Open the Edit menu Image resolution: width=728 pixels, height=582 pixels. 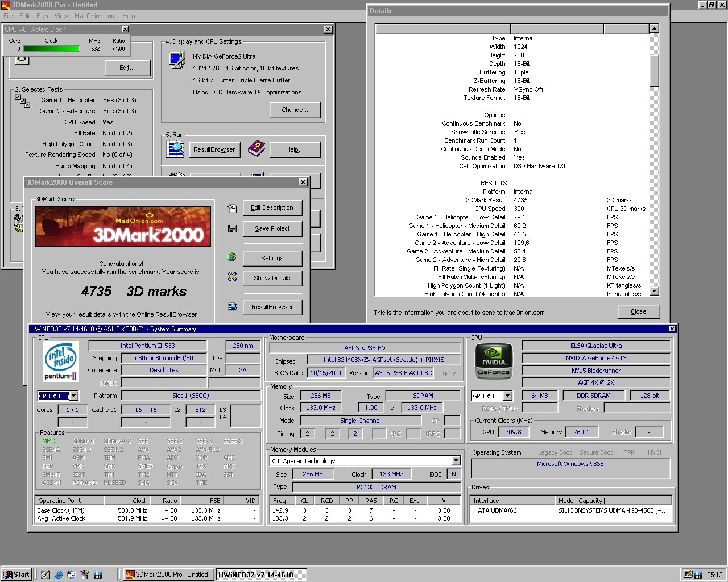pos(24,16)
